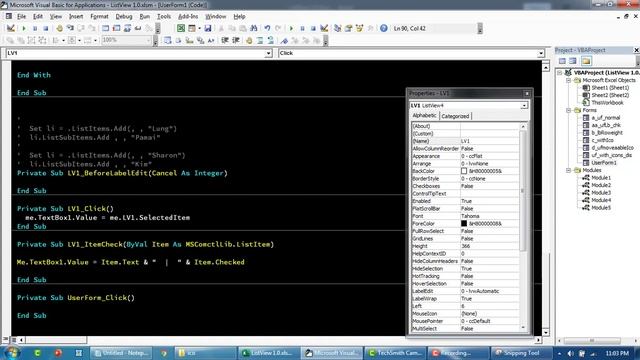Open the 100% zoom dropdown
The width and height of the screenshot is (640, 360).
[x=149, y=40]
